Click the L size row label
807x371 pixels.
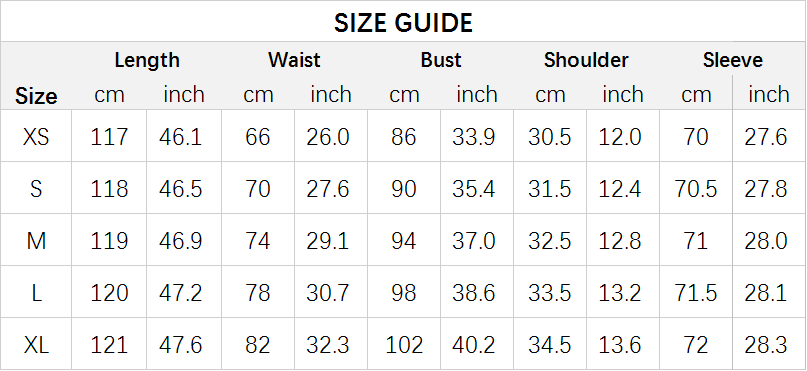point(36,293)
